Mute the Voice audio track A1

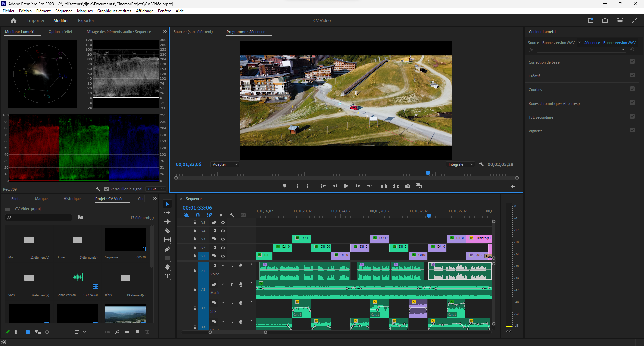pyautogui.click(x=223, y=266)
